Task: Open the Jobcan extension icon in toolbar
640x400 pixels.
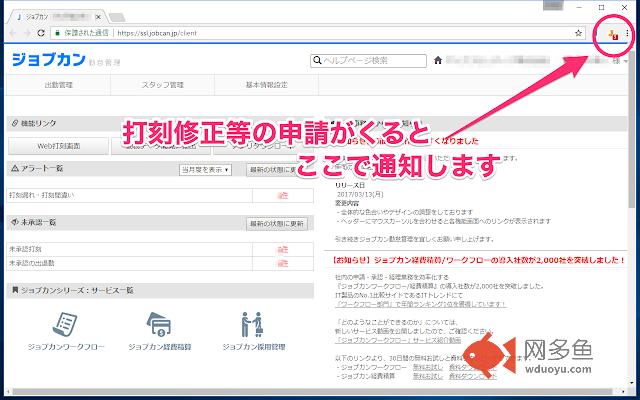Action: pyautogui.click(x=613, y=34)
